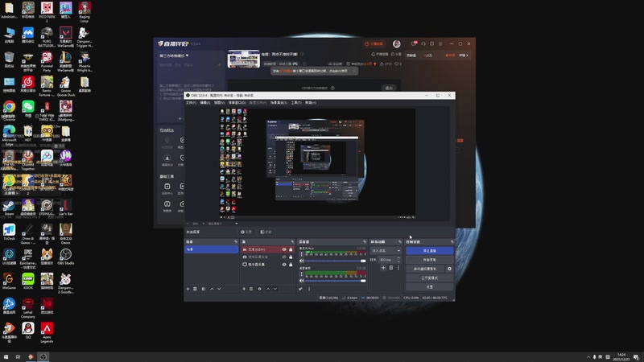Image resolution: width=644 pixels, height=362 pixels.
Task: Click the user avatar in companion app header
Action: point(396,43)
